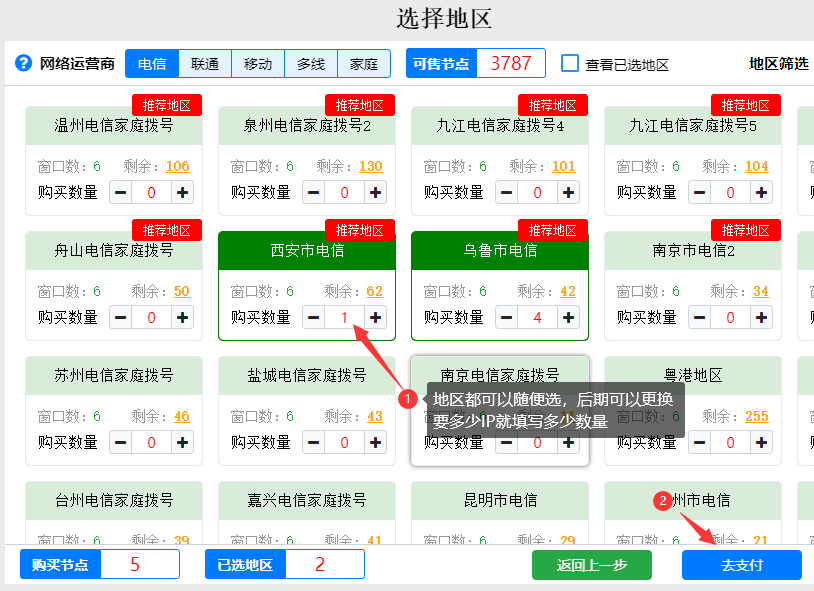Decrease quantity on 南京市电信2 card

pos(700,317)
